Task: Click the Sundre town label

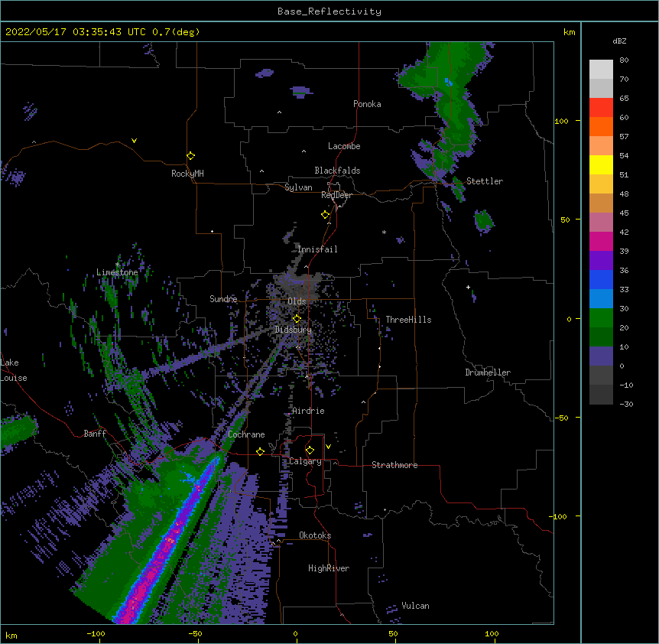Action: tap(223, 299)
